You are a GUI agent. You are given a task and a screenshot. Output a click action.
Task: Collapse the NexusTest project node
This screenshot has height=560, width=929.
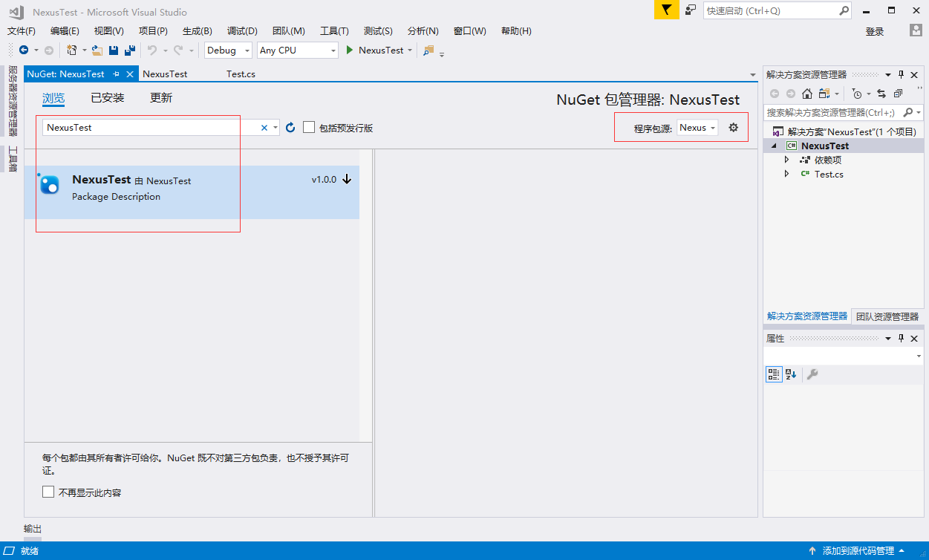click(x=774, y=146)
